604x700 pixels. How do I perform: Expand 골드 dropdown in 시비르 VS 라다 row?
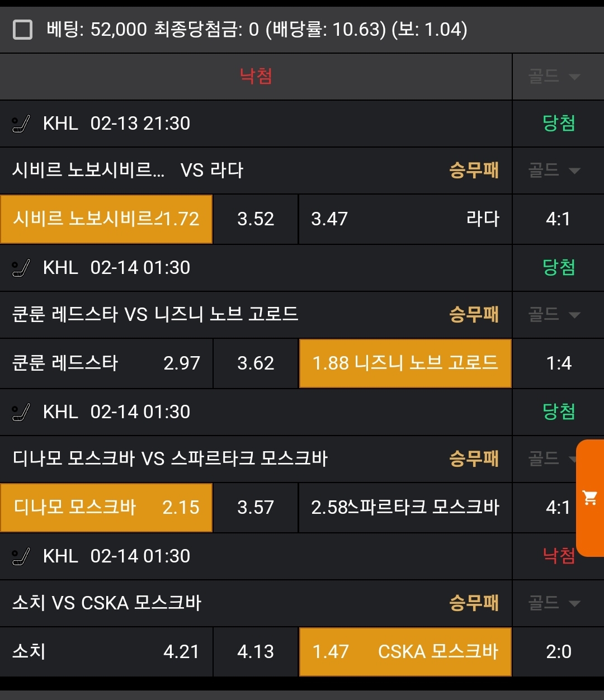tap(554, 171)
